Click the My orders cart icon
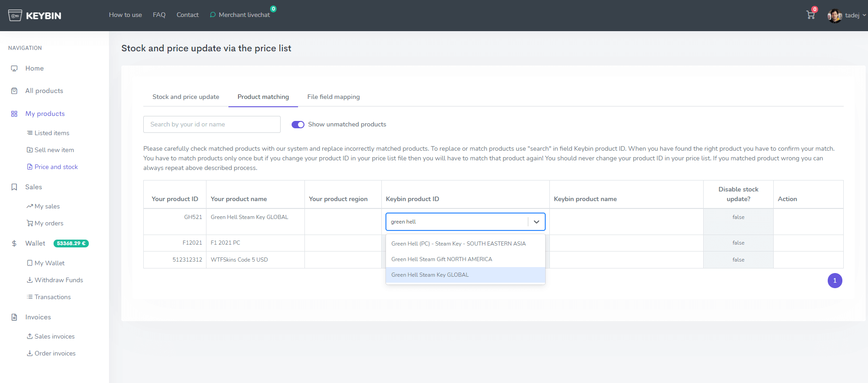 [30, 223]
